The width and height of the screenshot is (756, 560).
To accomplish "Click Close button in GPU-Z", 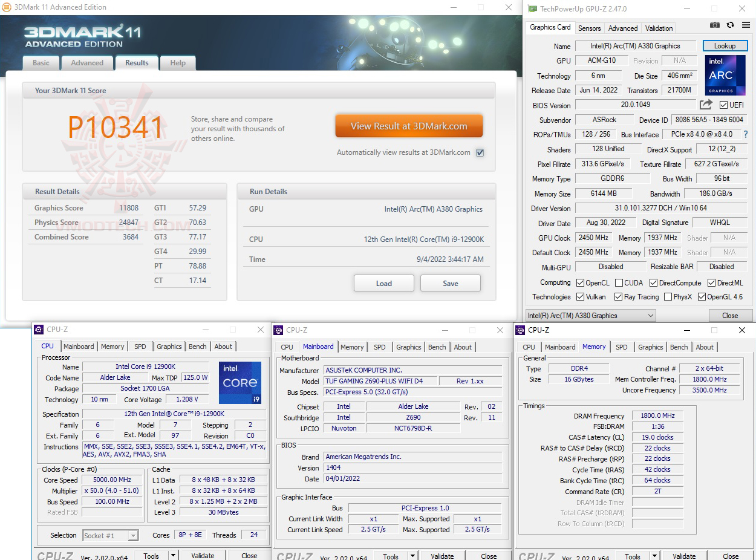I will (730, 316).
